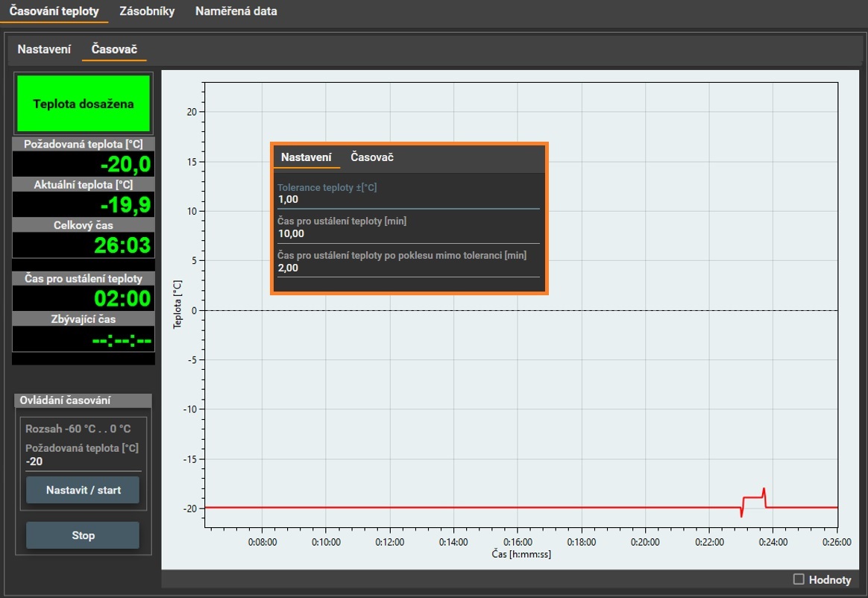Open the Časování teploty main tab
Viewport: 868px width, 598px height.
(54, 11)
